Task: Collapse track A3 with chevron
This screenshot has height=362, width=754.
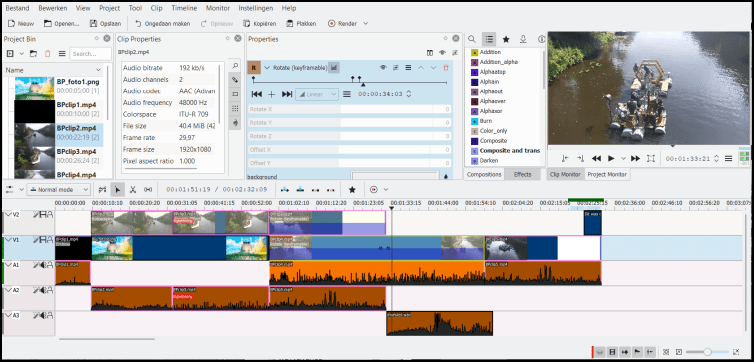Action: click(7, 315)
